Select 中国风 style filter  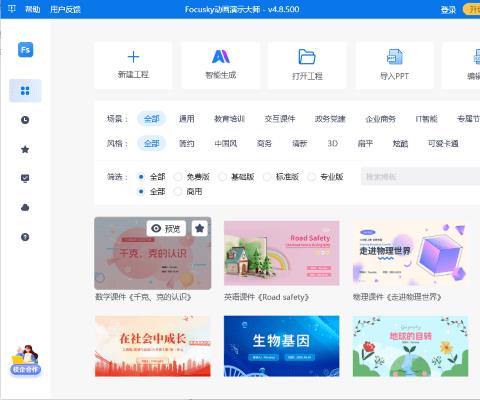point(226,144)
